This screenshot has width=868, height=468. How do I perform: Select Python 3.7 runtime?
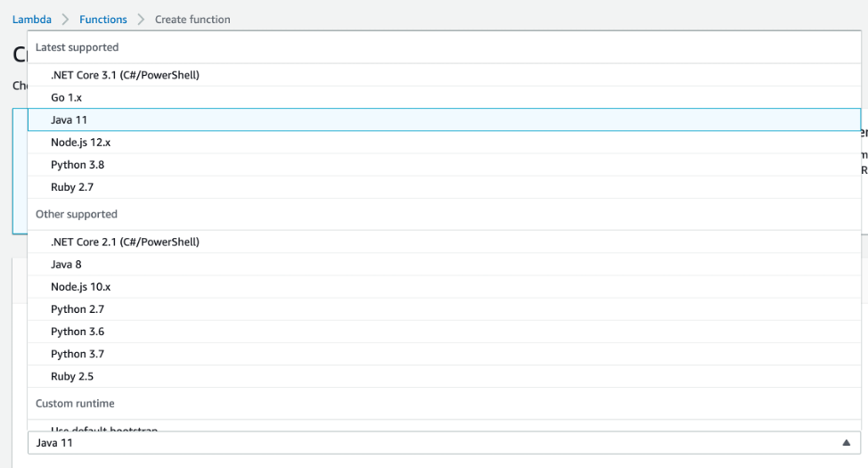78,354
